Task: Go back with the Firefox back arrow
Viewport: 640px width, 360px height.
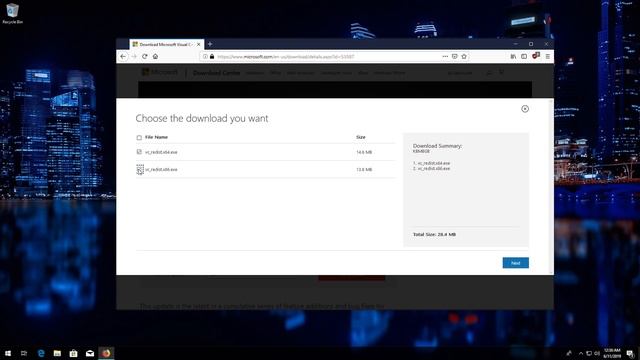Action: pos(123,56)
